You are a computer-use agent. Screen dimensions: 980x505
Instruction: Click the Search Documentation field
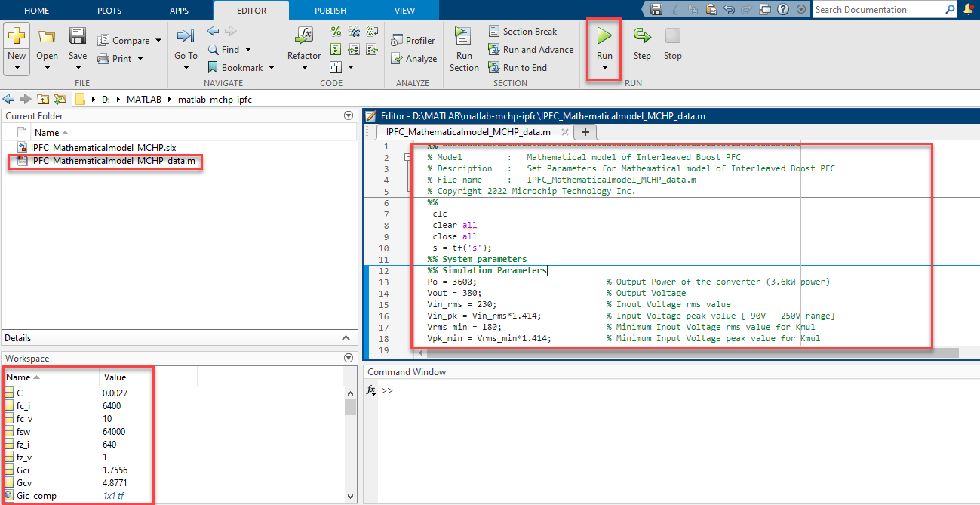pyautogui.click(x=878, y=10)
